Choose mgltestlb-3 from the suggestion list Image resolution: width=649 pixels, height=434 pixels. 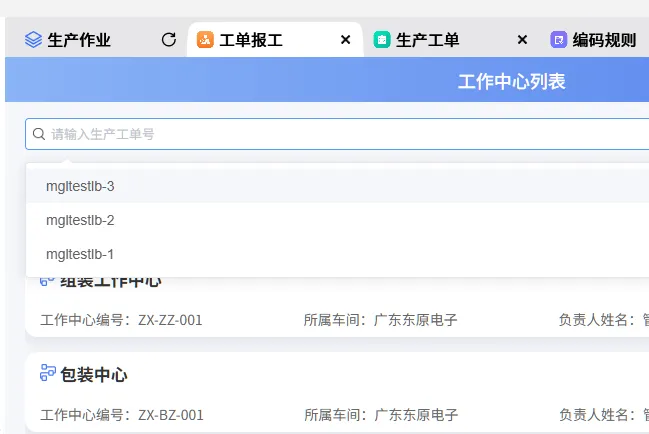tap(80, 186)
